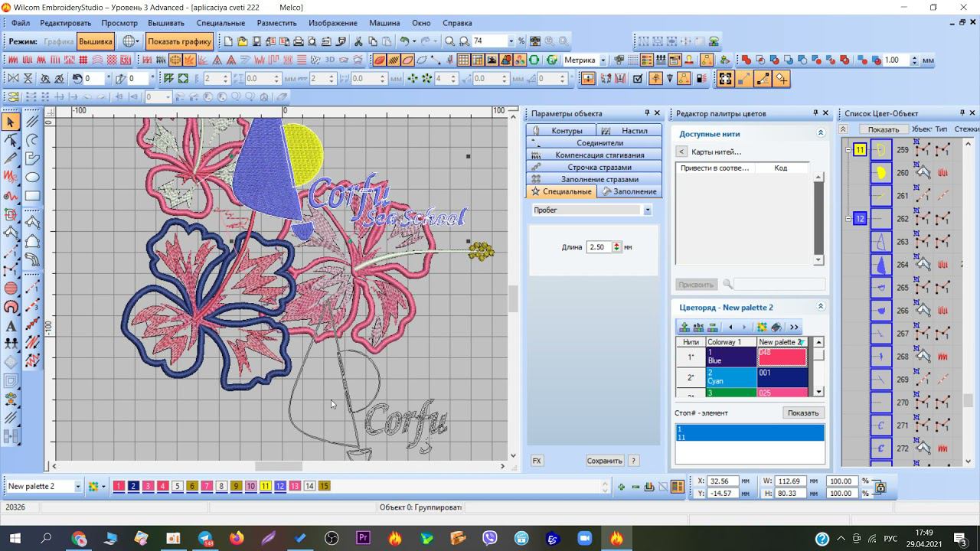Image resolution: width=980 pixels, height=551 pixels.
Task: Select the arrow Select Object tool
Action: [11, 122]
